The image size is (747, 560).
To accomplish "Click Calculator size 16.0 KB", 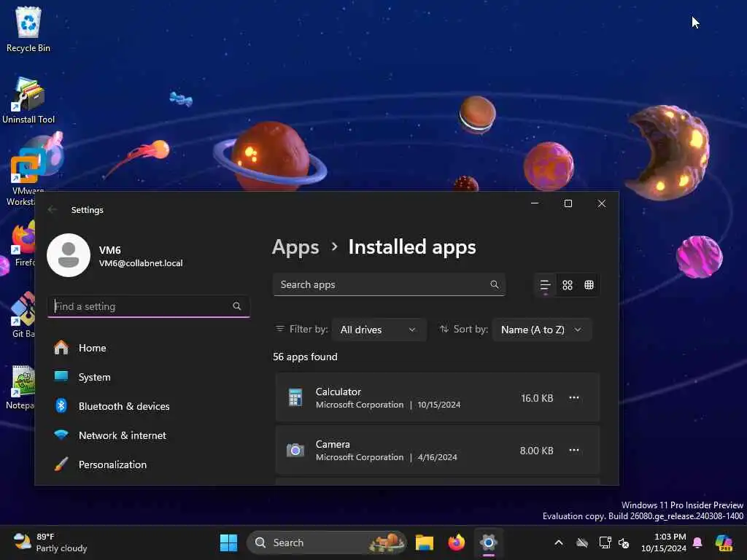I will pos(537,398).
